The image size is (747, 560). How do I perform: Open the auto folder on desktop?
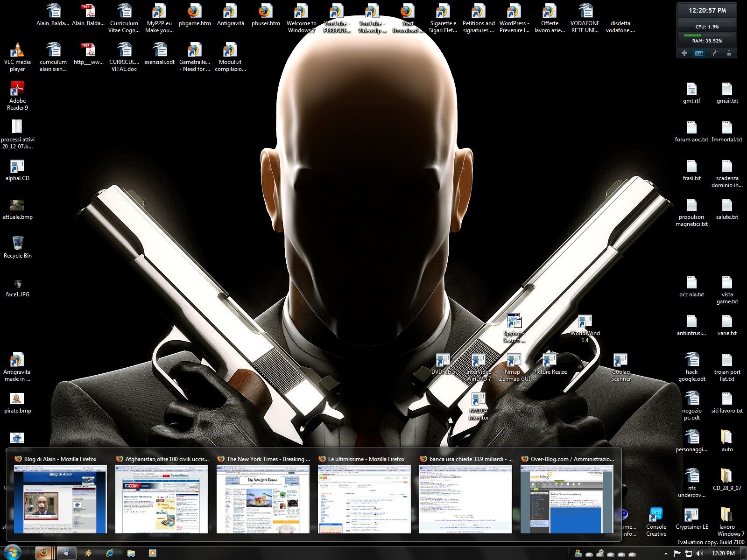[727, 441]
